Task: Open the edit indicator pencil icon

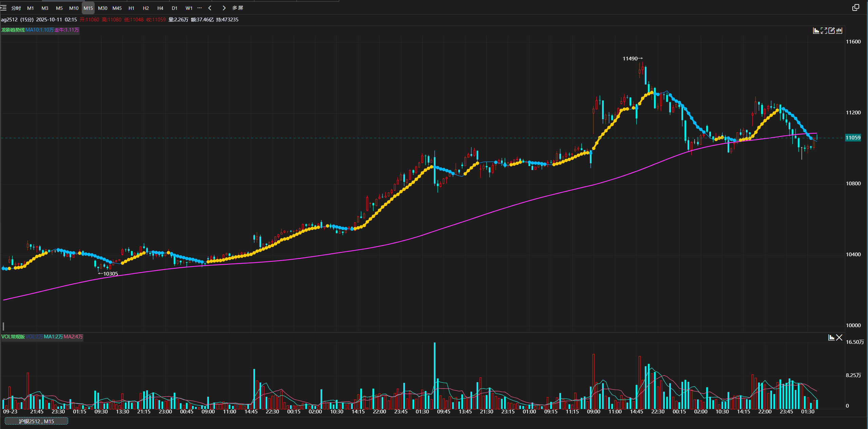Action: click(x=831, y=31)
